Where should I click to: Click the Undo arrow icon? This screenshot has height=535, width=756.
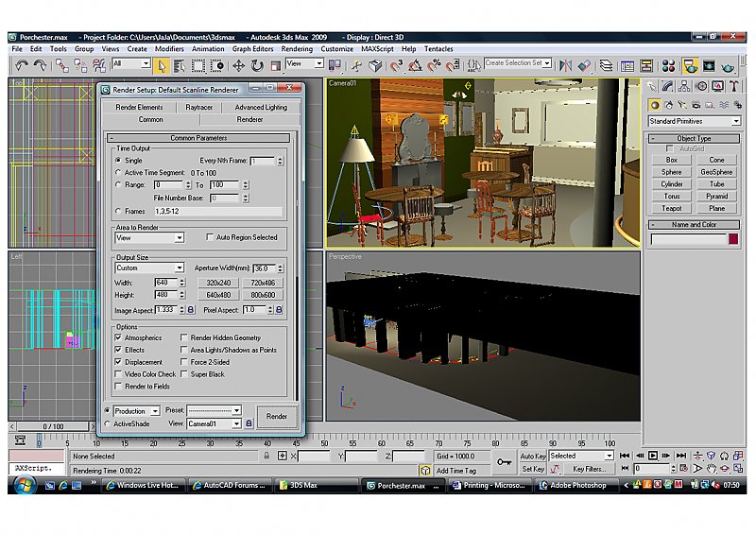click(21, 65)
